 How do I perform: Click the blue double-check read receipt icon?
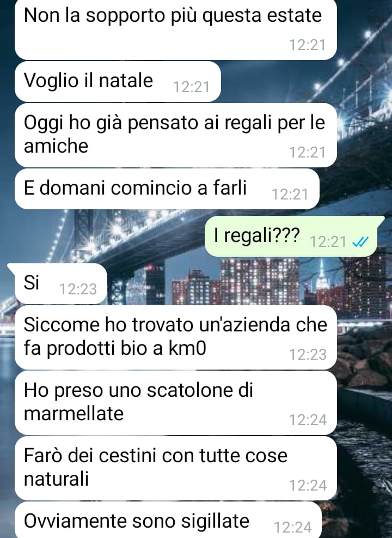360,242
